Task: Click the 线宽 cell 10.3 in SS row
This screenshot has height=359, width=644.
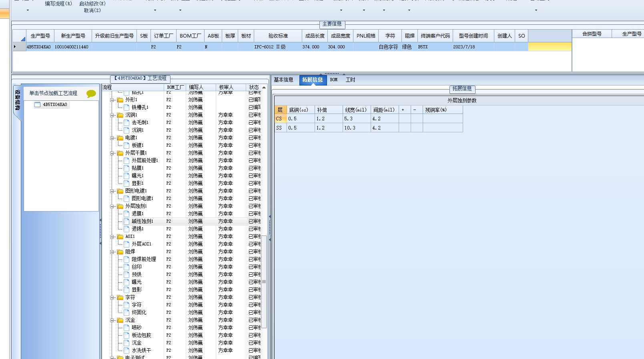Action: (x=357, y=128)
